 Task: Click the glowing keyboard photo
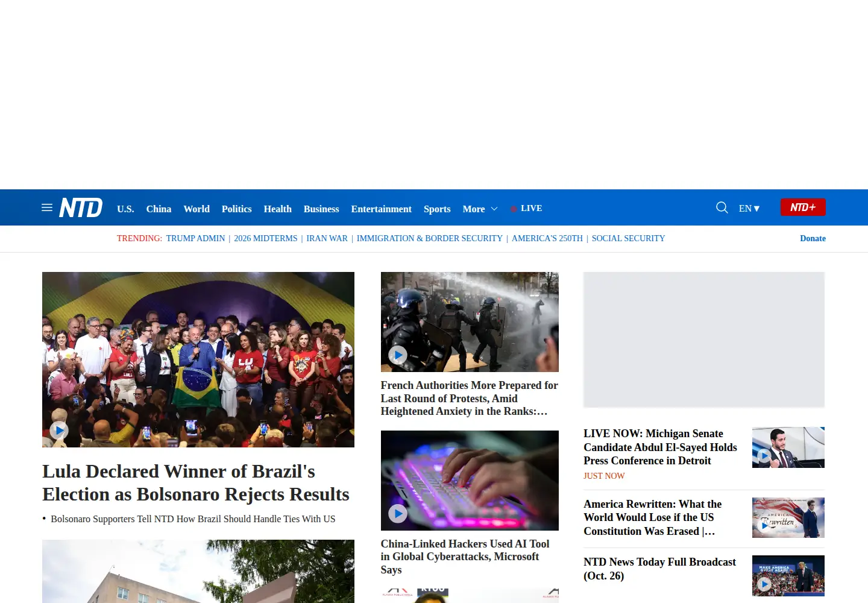(470, 481)
